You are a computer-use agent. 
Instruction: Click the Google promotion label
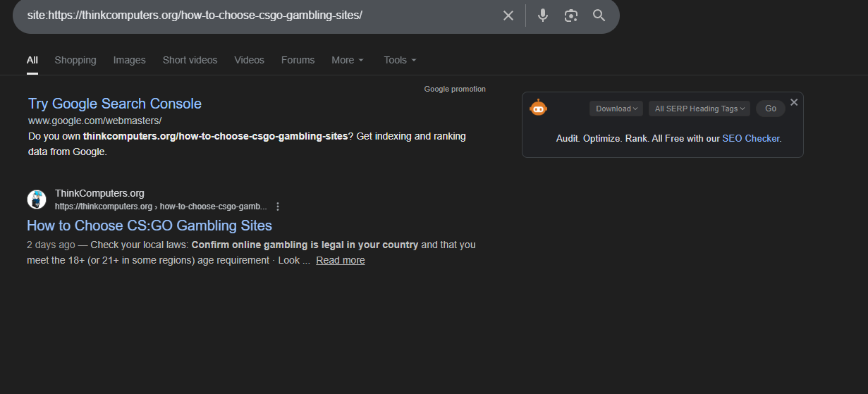click(455, 89)
